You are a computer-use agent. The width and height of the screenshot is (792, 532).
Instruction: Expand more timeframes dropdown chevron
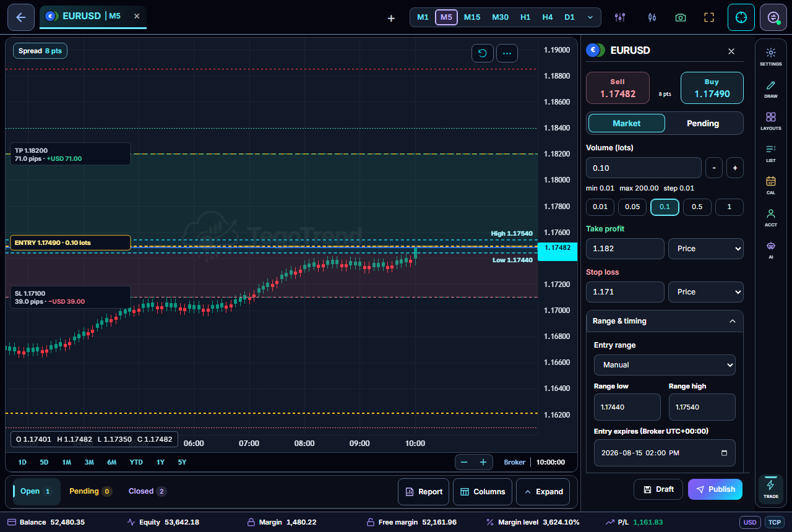click(x=590, y=17)
